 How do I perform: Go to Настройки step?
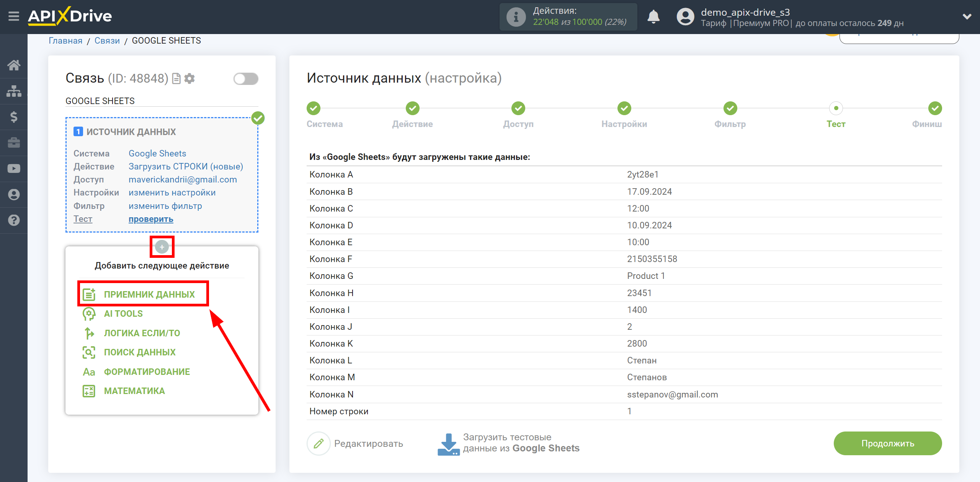coord(624,108)
